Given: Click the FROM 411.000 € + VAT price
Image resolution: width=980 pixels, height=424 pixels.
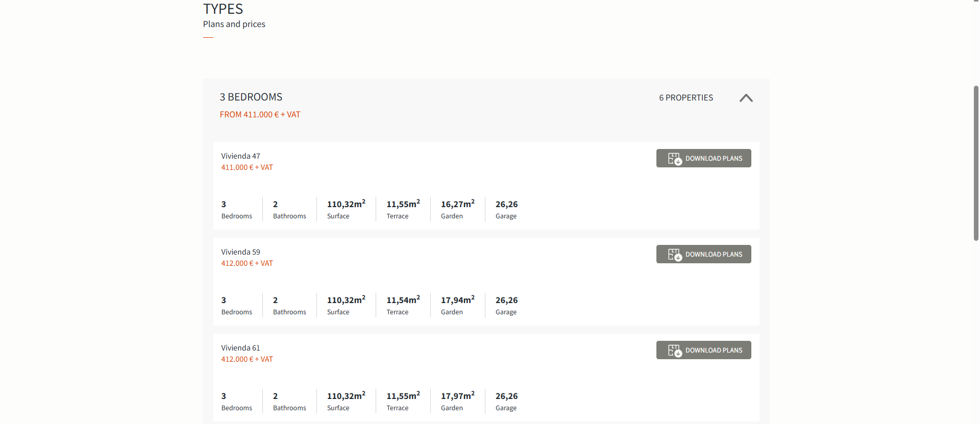Looking at the screenshot, I should point(260,115).
